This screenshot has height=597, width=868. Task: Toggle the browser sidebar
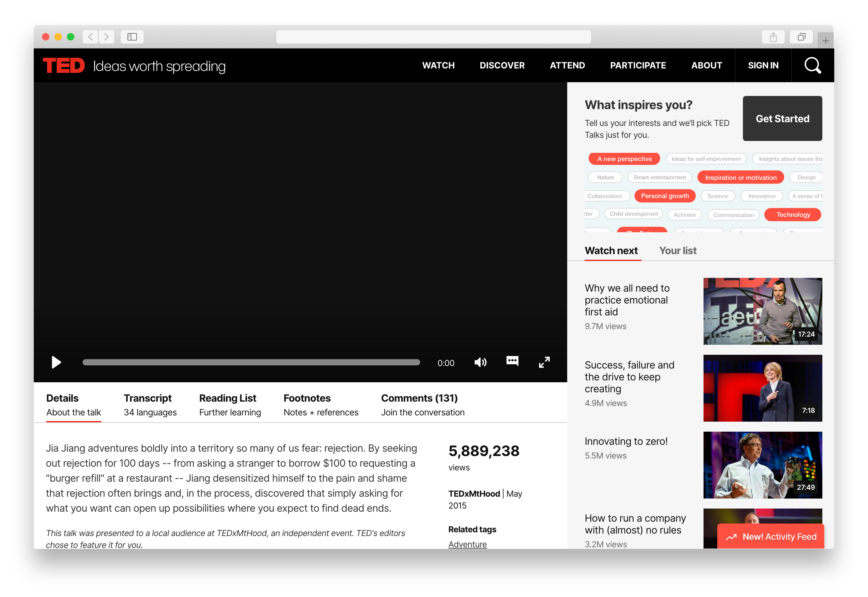[x=132, y=37]
